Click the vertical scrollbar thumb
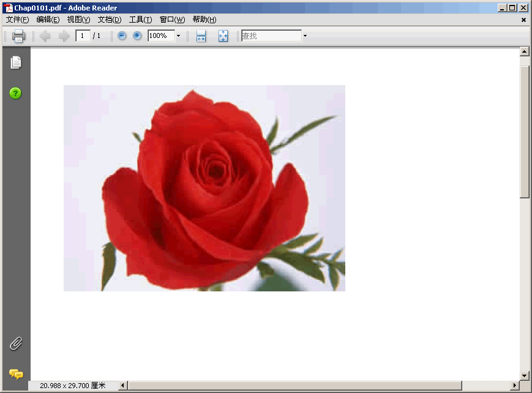This screenshot has width=532, height=393. [525, 132]
